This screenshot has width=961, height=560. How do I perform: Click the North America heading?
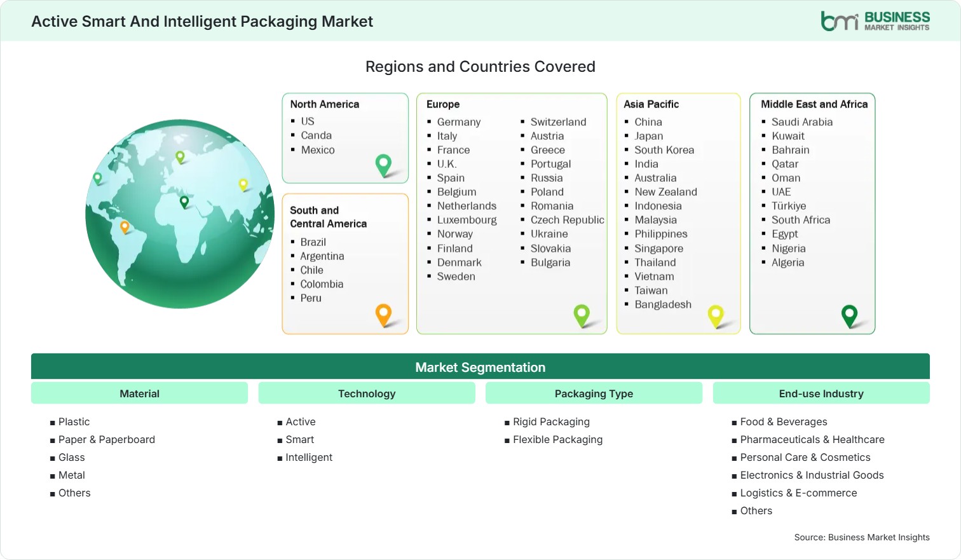coord(325,104)
